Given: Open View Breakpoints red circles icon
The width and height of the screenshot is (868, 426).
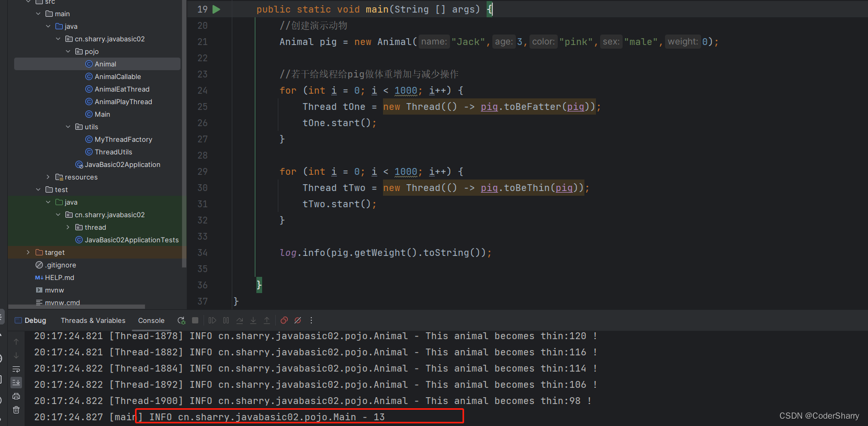Looking at the screenshot, I should [284, 320].
